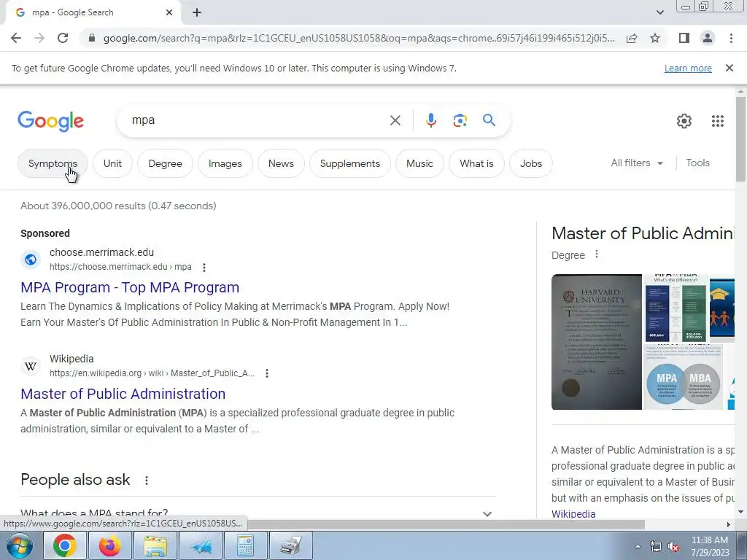Viewport: 747px width, 560px height.
Task: Click the browser back arrow
Action: tap(16, 38)
